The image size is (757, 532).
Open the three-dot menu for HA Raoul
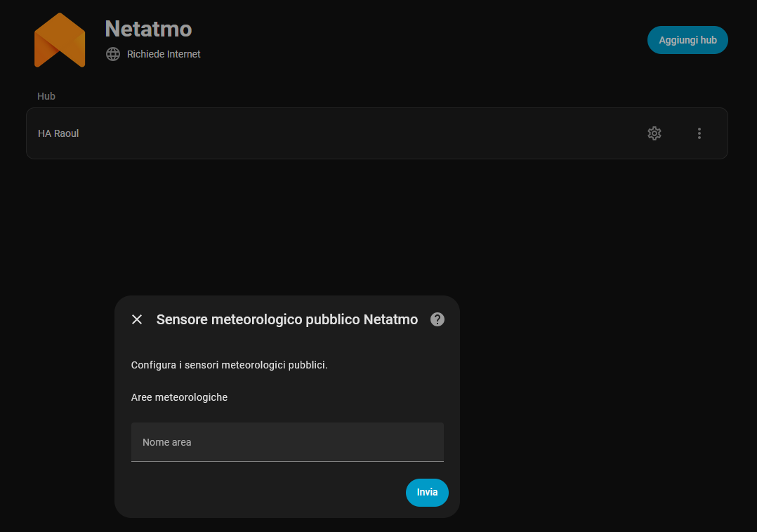click(699, 133)
